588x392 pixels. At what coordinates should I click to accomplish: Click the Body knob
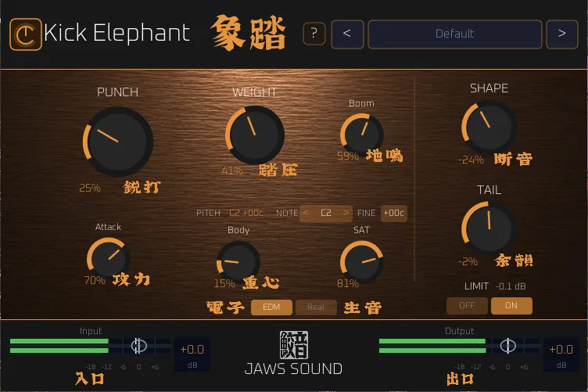tap(238, 261)
